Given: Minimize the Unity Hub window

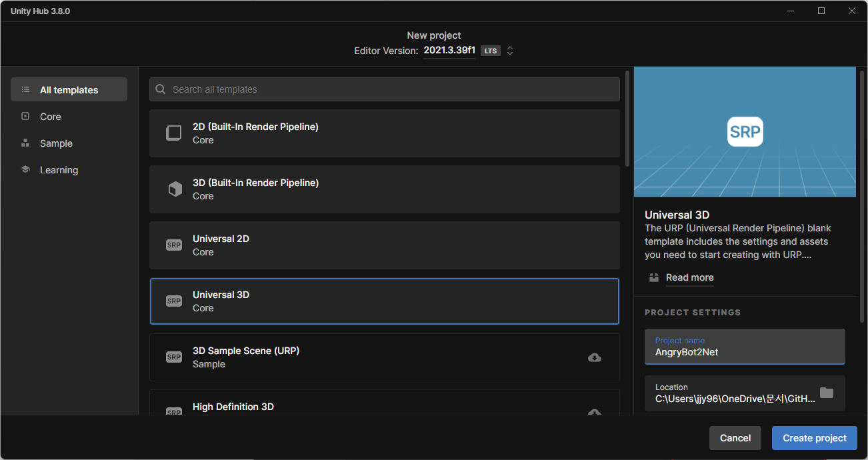Looking at the screenshot, I should click(x=791, y=11).
